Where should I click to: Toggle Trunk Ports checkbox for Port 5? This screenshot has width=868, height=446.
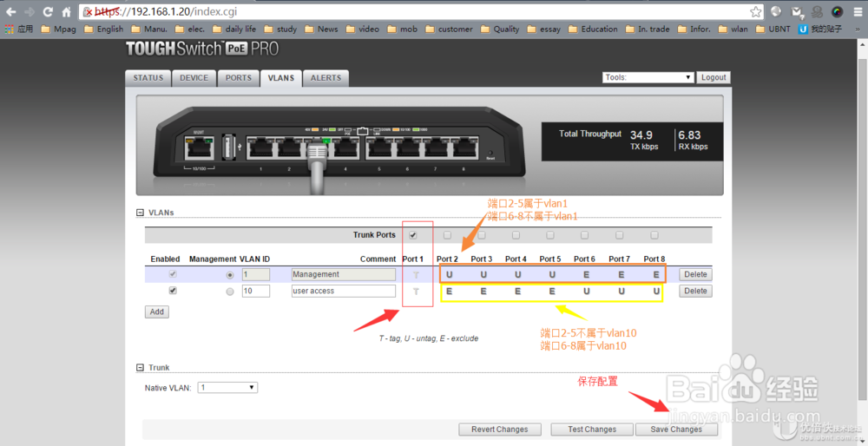pos(550,235)
